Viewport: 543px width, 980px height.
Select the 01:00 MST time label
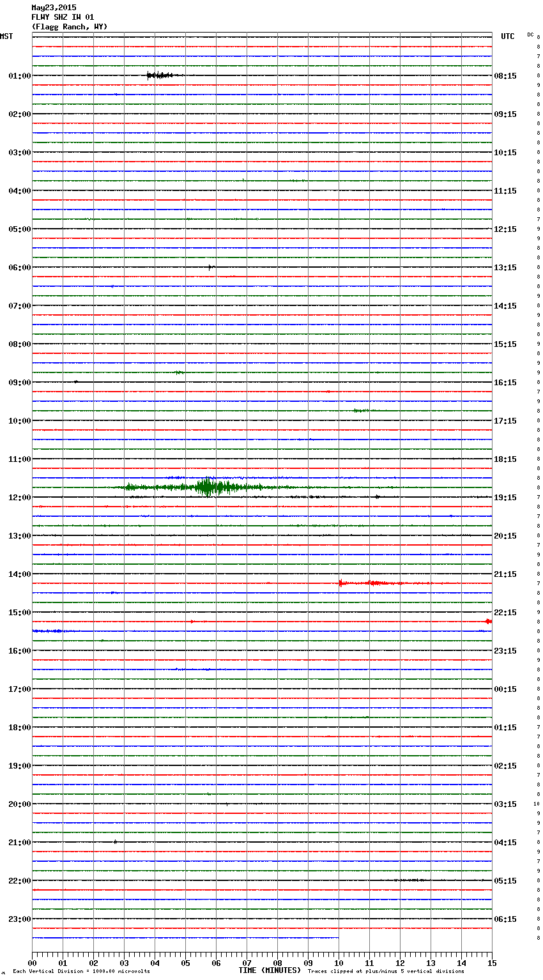click(20, 76)
